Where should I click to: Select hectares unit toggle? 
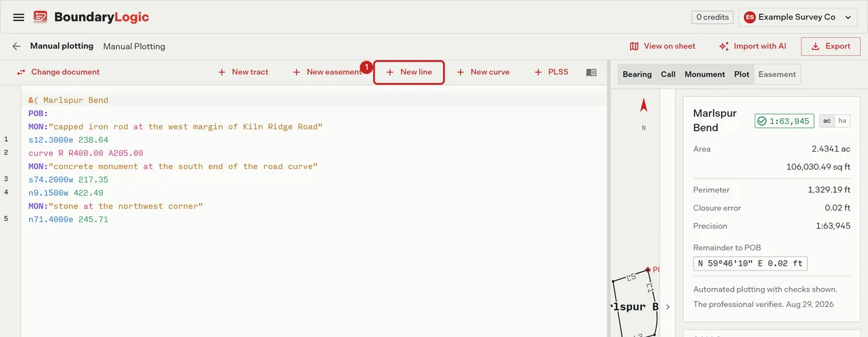click(842, 121)
